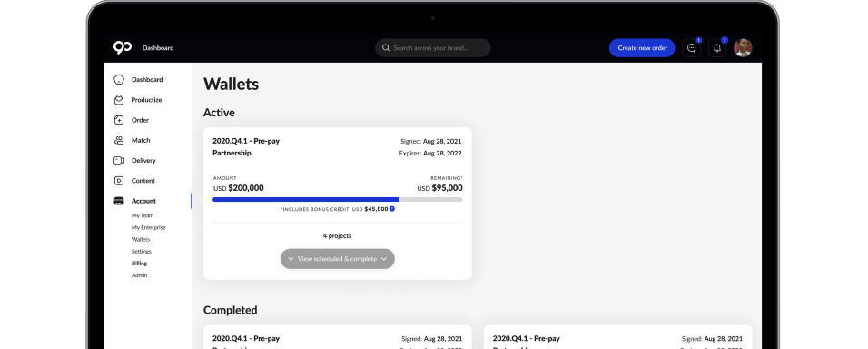868x349 pixels.
Task: Open Billing under Account
Action: coord(140,264)
